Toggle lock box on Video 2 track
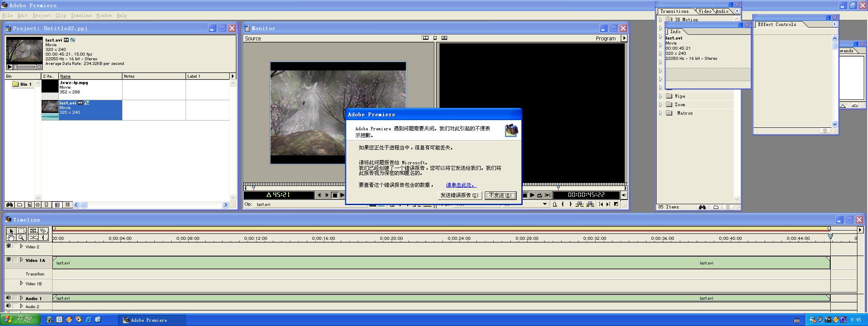Viewport: 868px width, 326px height. click(16, 246)
